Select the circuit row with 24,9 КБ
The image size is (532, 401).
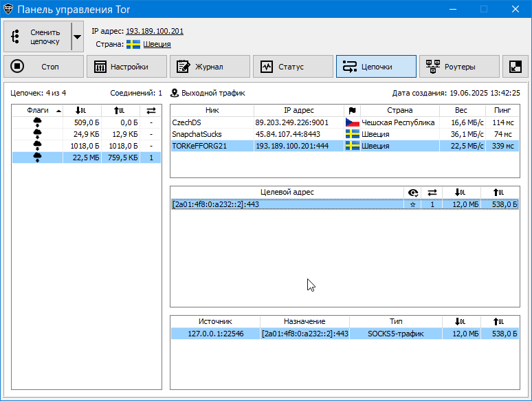[x=87, y=134]
